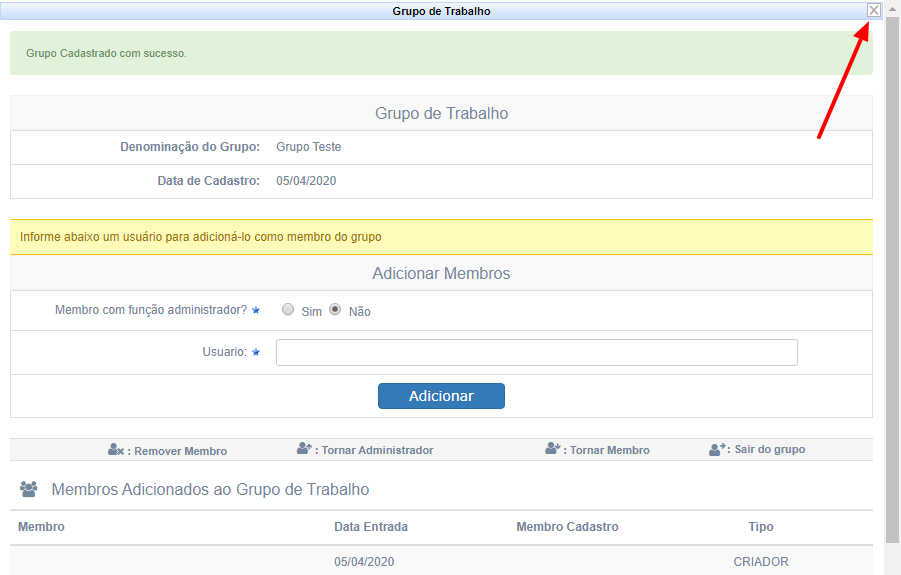The height and width of the screenshot is (575, 901).
Task: Click the Tornar Administrador legend icon
Action: click(305, 449)
